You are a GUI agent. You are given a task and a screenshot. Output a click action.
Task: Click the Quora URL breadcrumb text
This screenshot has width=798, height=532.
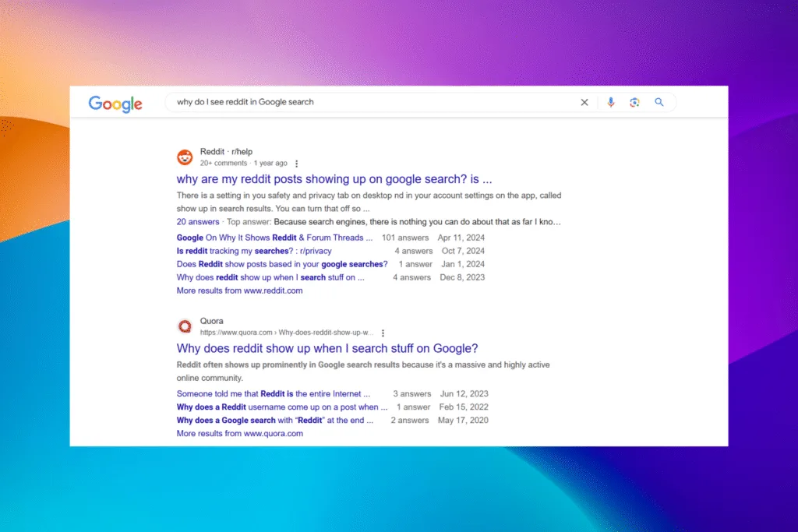[x=287, y=333]
